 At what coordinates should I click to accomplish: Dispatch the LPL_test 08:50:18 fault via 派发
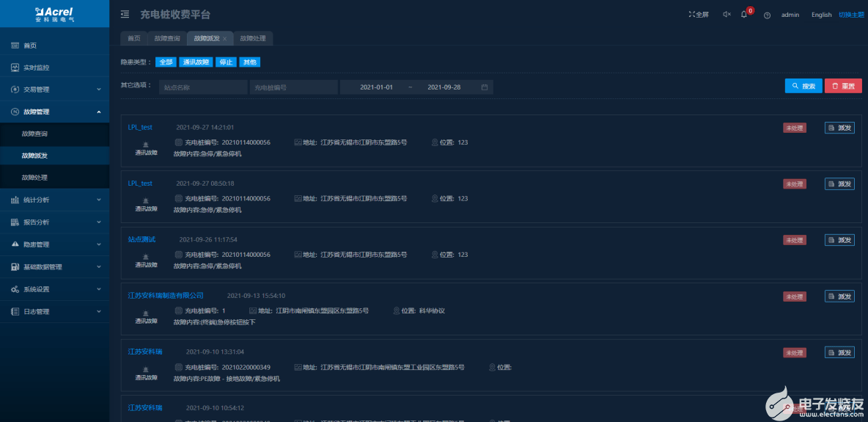pos(839,183)
